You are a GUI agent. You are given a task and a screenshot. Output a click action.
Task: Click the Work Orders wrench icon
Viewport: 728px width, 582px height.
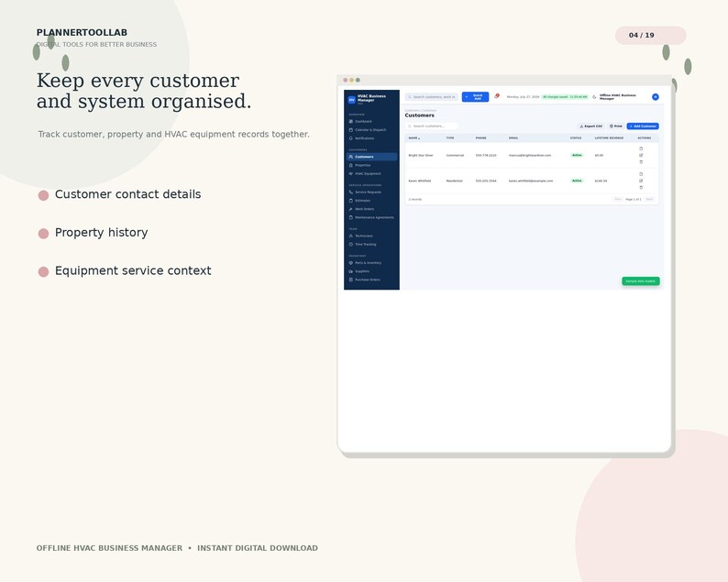click(x=350, y=209)
